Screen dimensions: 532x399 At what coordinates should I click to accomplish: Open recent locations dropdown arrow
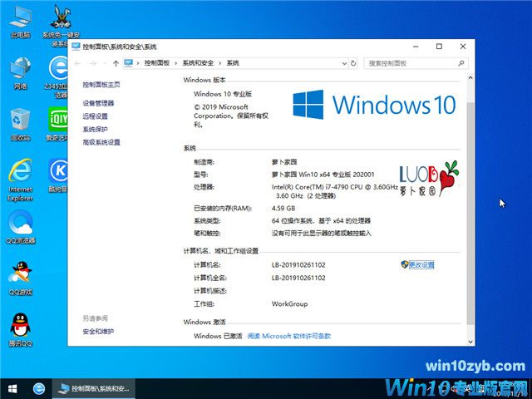coord(105,63)
